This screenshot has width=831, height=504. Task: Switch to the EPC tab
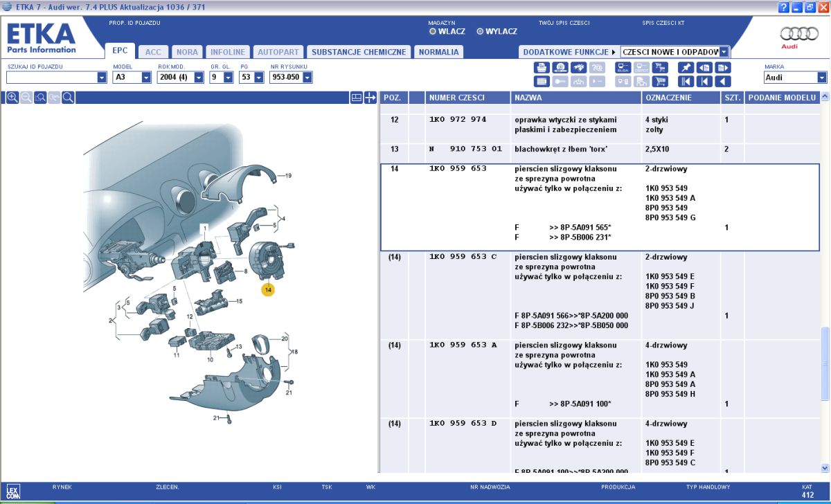[x=120, y=51]
